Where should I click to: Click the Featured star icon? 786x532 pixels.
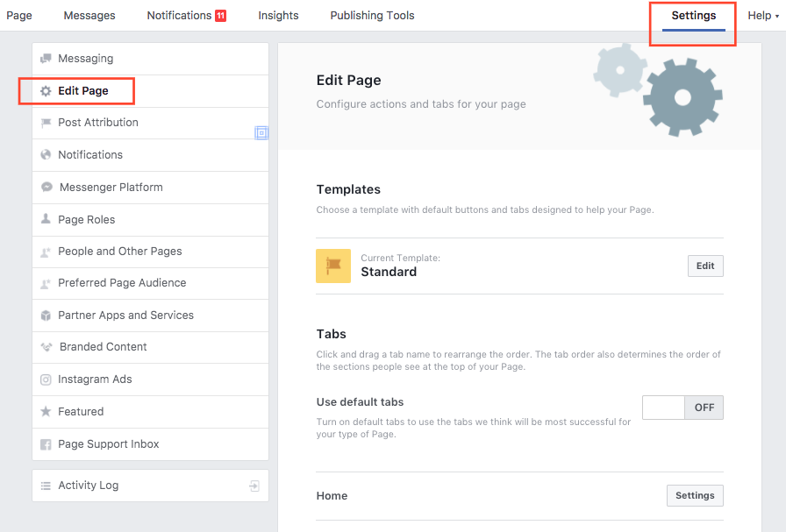[x=46, y=411]
